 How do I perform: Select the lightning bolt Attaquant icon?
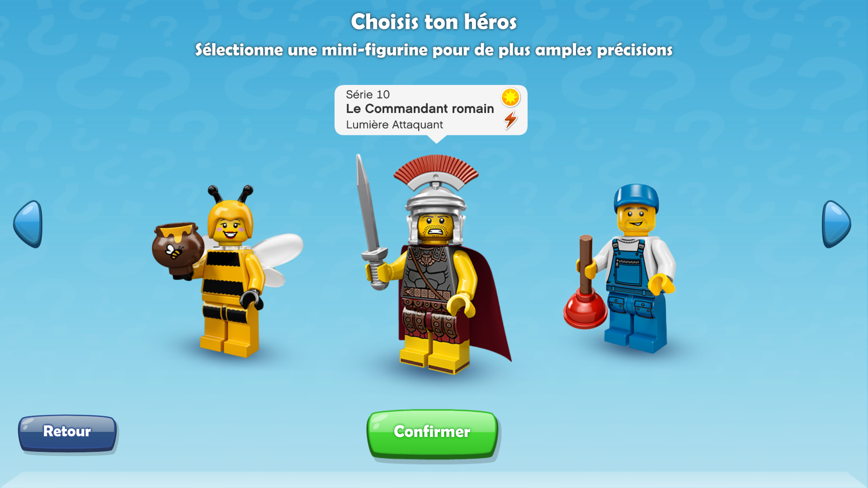point(510,120)
